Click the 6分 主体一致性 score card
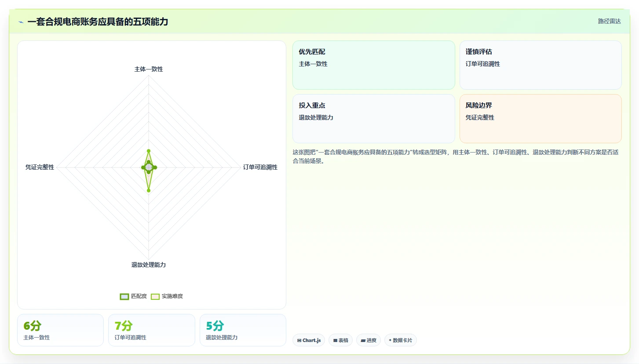This screenshot has height=364, width=639. [60, 330]
